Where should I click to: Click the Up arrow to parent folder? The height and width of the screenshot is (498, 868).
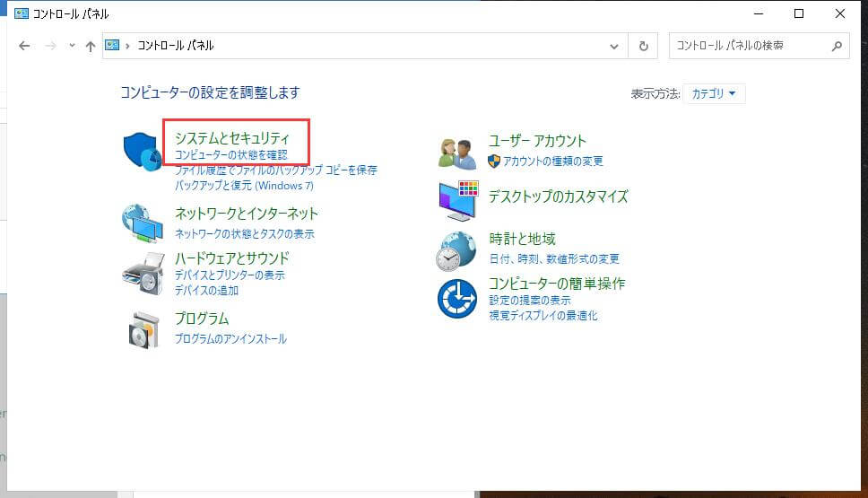(91, 46)
